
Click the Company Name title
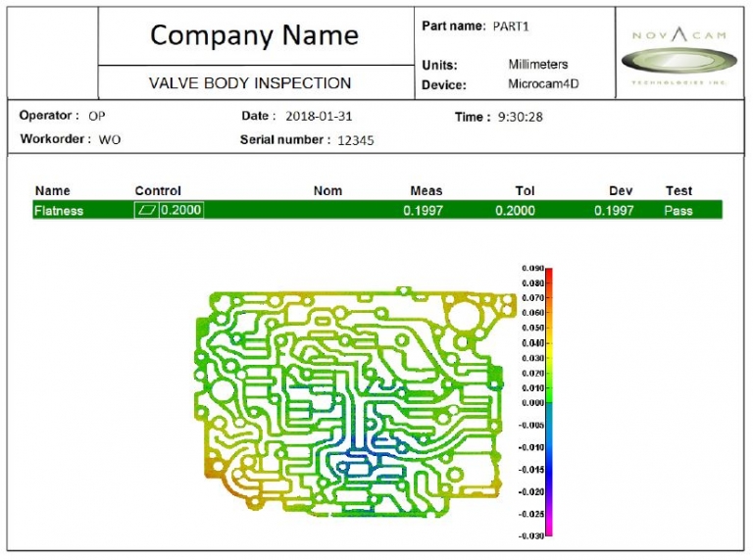254,35
